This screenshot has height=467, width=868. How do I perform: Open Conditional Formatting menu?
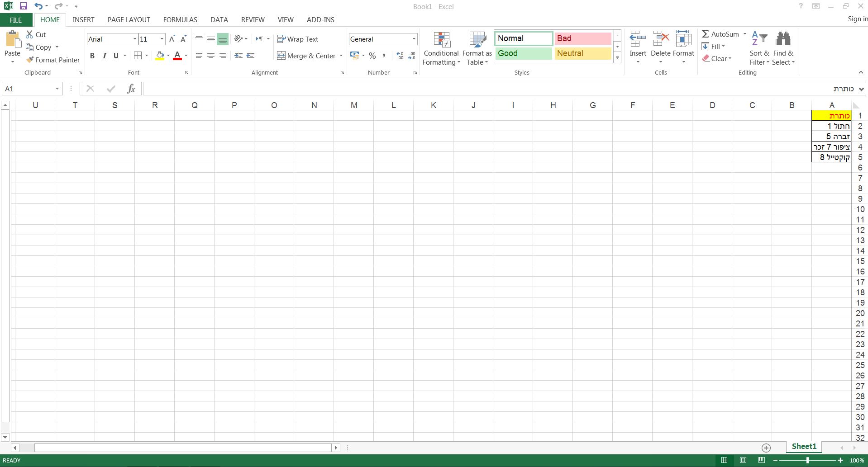pyautogui.click(x=441, y=49)
